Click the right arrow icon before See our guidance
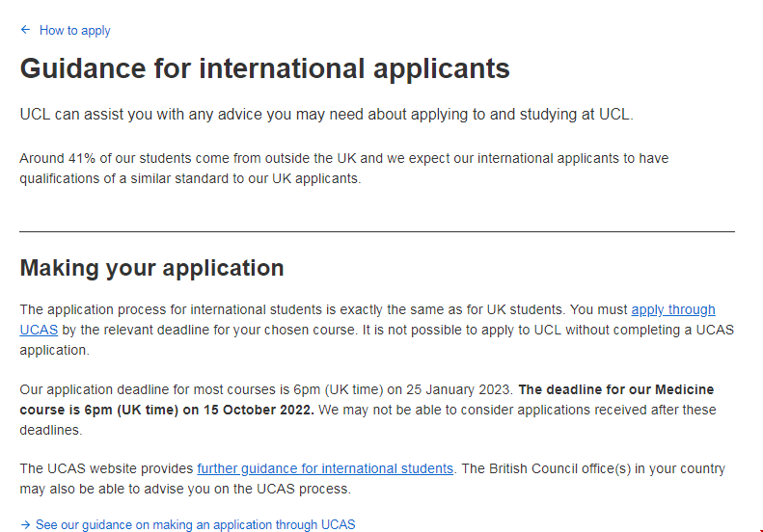 point(25,525)
